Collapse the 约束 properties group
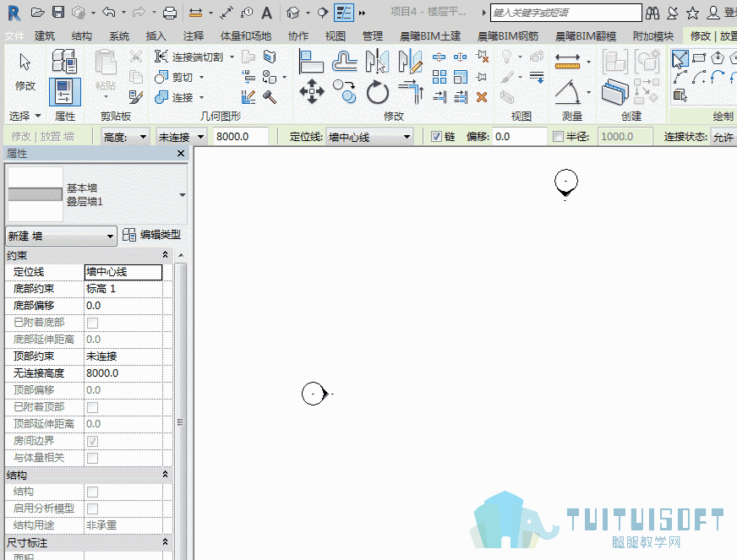Screen dimensions: 737x560 (165, 255)
